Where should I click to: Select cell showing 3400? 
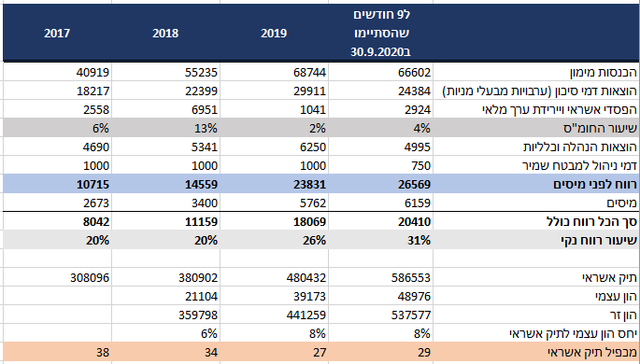click(205, 203)
